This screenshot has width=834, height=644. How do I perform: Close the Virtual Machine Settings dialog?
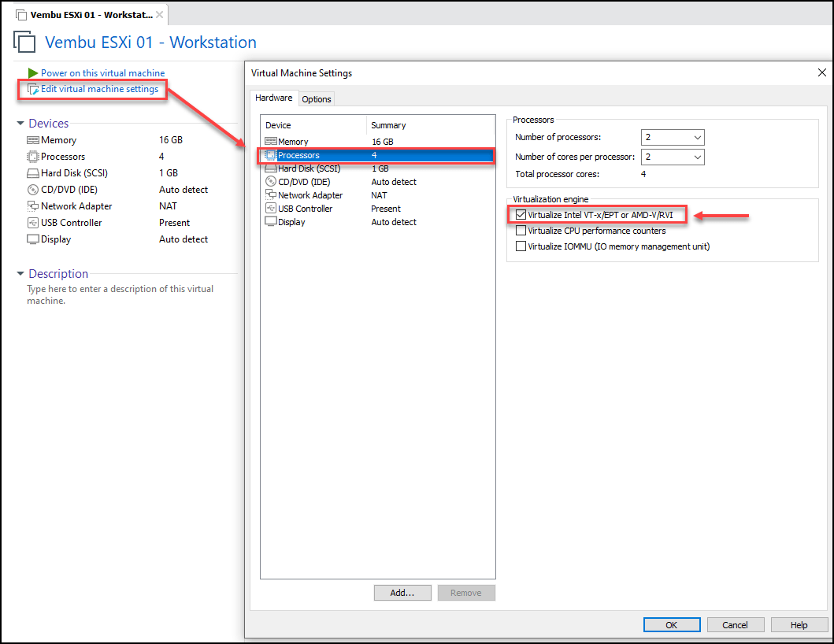(821, 72)
